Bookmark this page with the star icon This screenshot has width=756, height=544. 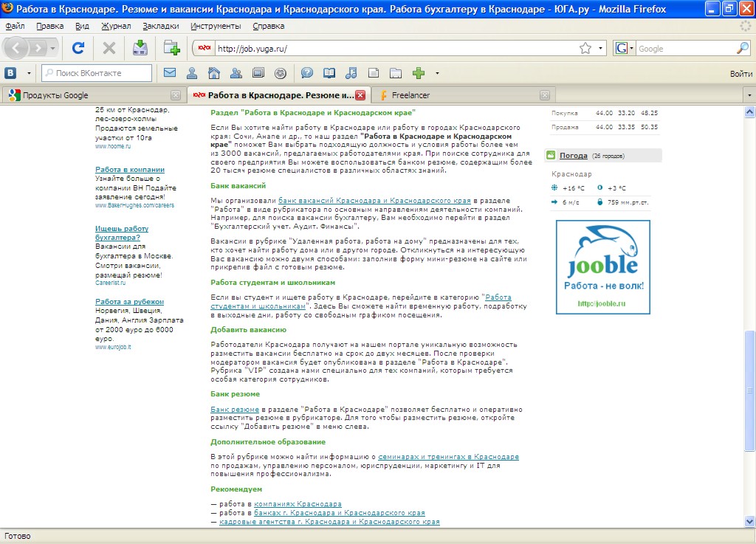(585, 48)
